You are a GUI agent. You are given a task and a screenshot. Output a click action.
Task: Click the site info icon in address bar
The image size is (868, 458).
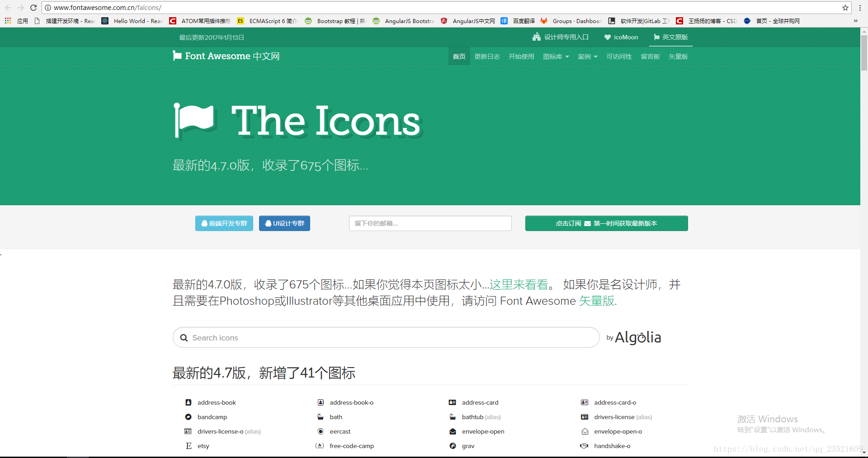48,8
